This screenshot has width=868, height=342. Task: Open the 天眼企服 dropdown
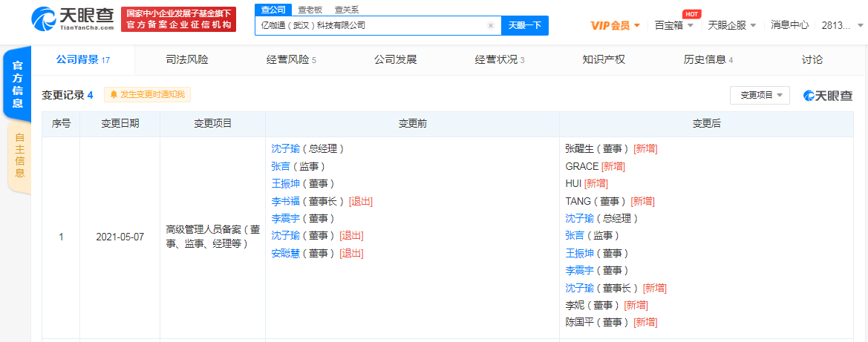[731, 25]
